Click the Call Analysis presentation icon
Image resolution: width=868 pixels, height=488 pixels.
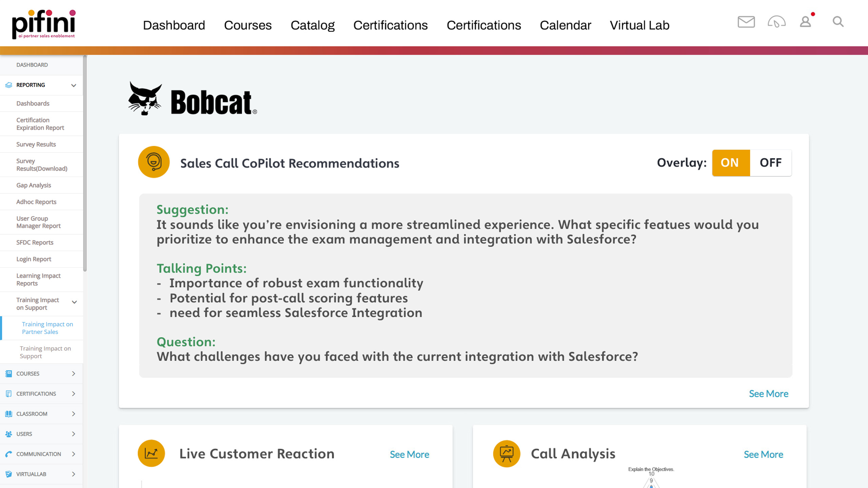click(x=507, y=453)
